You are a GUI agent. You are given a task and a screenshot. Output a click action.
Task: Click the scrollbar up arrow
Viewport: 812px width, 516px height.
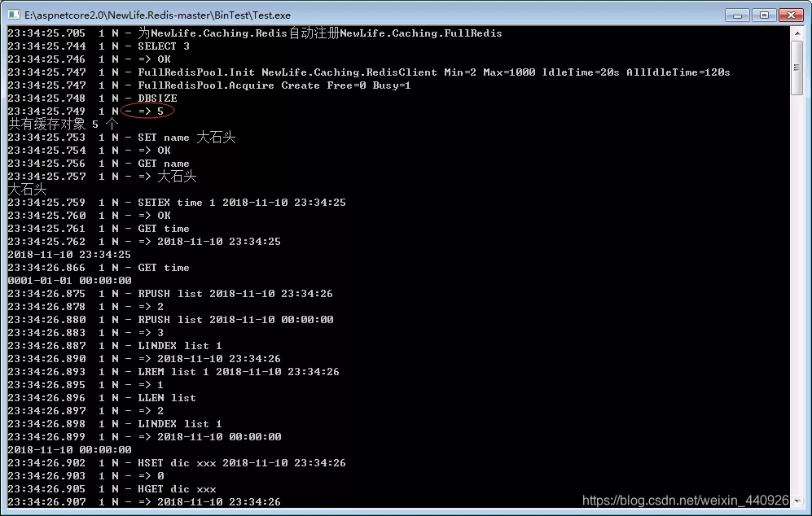(797, 33)
